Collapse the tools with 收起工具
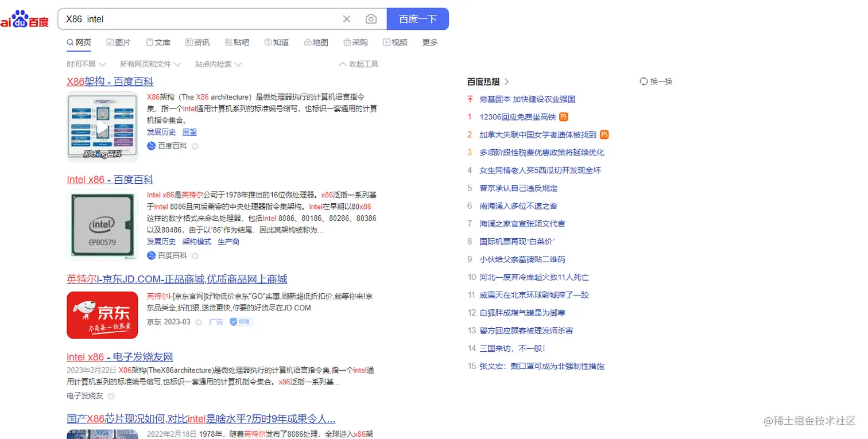 tap(358, 64)
